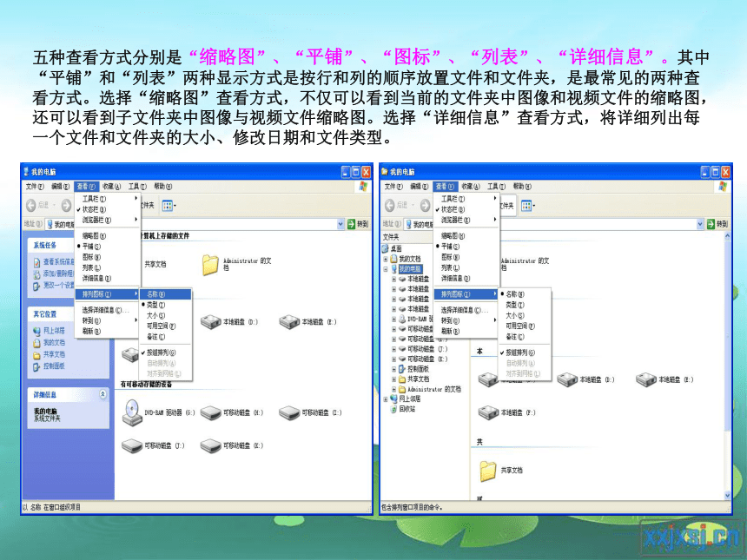Screen dimensions: 747x560
Task: Open the 帮助 menu in the left window
Action: (163, 186)
